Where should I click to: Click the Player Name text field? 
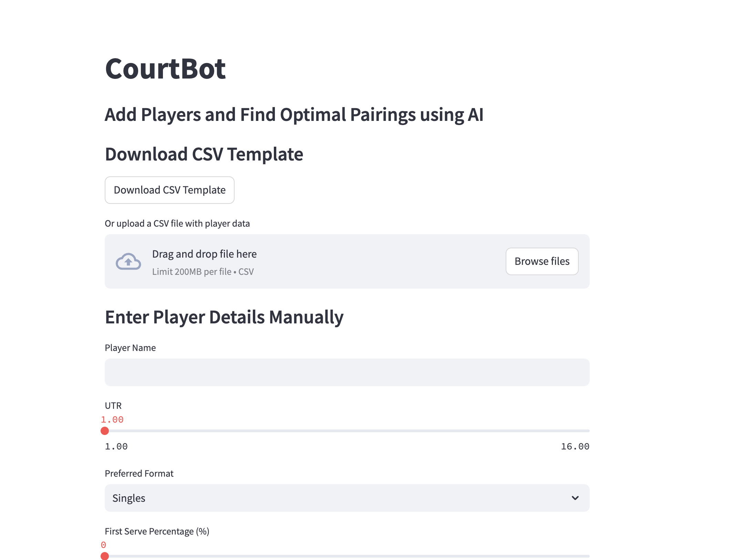coord(347,372)
